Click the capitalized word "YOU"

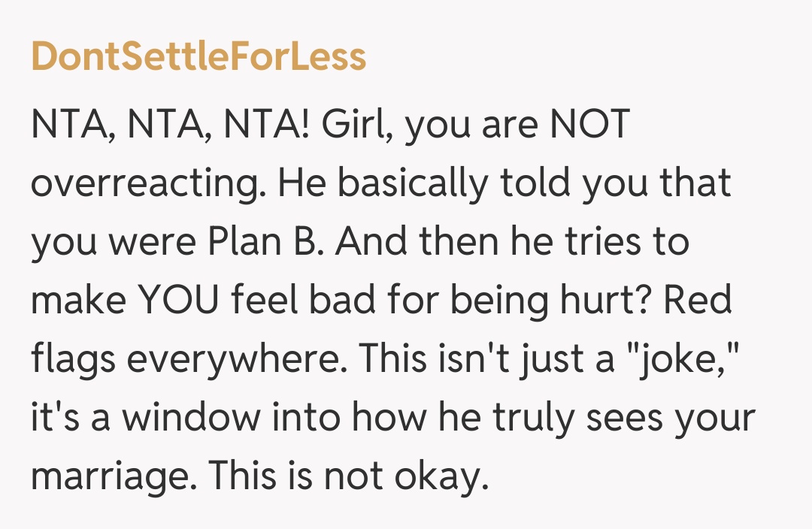pyautogui.click(x=187, y=302)
